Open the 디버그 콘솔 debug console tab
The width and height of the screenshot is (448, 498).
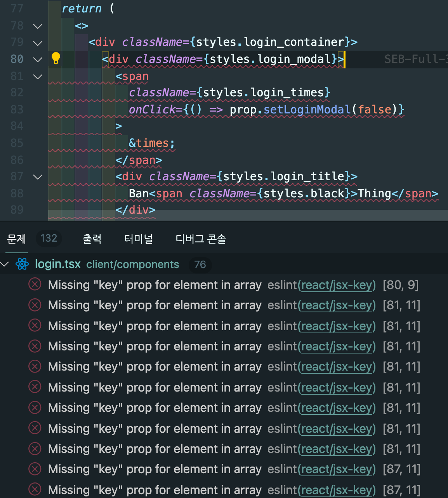201,239
